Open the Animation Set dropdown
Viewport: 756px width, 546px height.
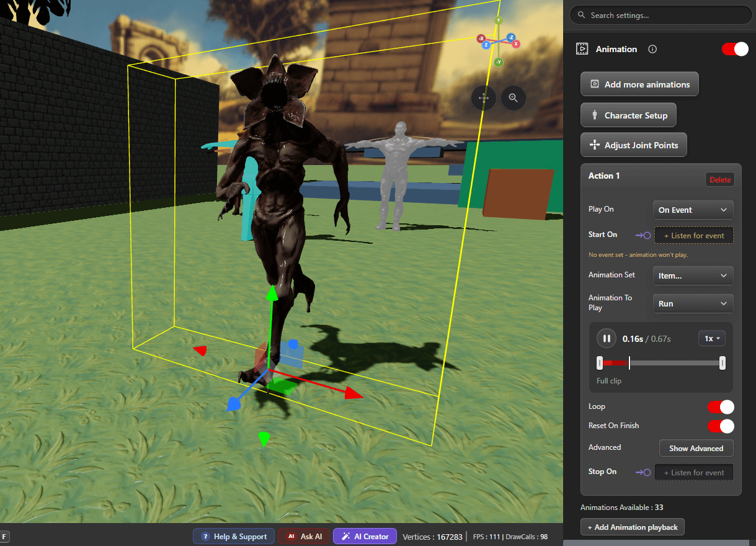coord(693,275)
